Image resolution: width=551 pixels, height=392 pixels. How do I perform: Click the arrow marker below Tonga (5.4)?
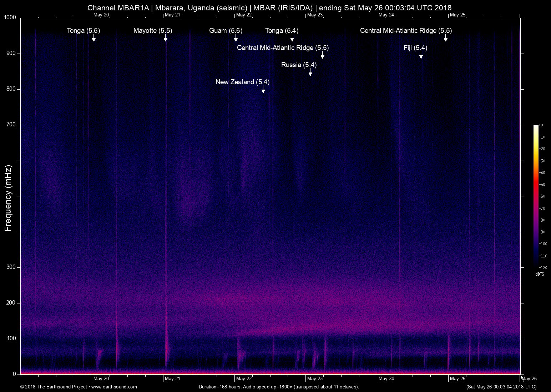click(x=292, y=39)
